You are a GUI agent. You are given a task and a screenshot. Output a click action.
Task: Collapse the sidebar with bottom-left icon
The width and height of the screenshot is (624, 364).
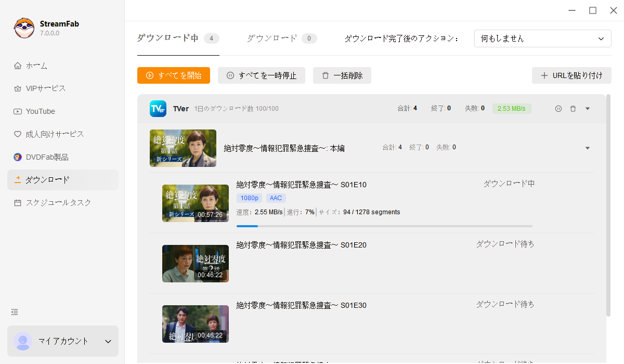(14, 312)
